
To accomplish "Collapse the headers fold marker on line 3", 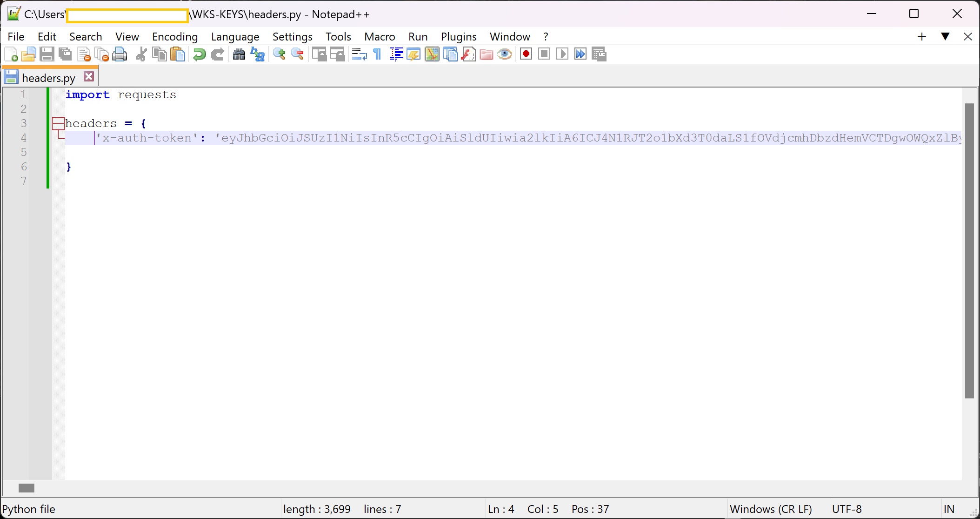I will tap(58, 123).
